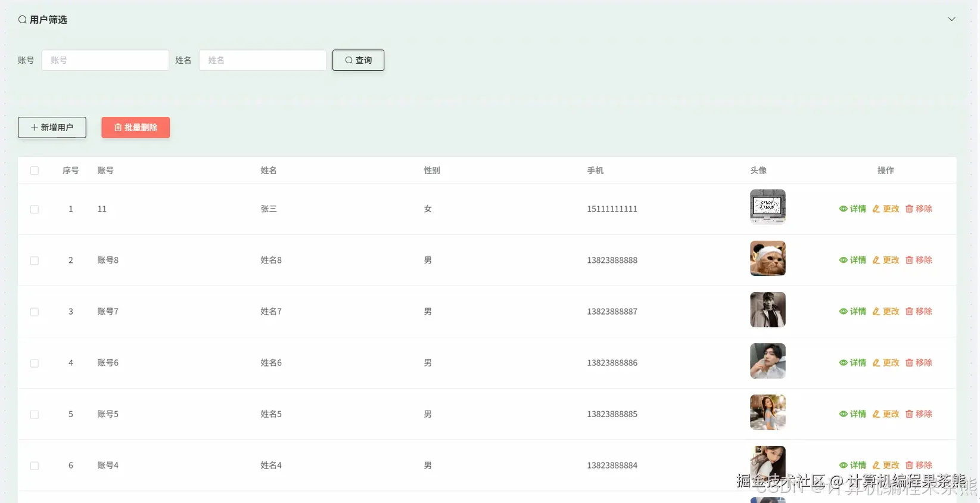The image size is (980, 503).
Task: Check the checkbox for row 账号4
Action: tap(35, 465)
